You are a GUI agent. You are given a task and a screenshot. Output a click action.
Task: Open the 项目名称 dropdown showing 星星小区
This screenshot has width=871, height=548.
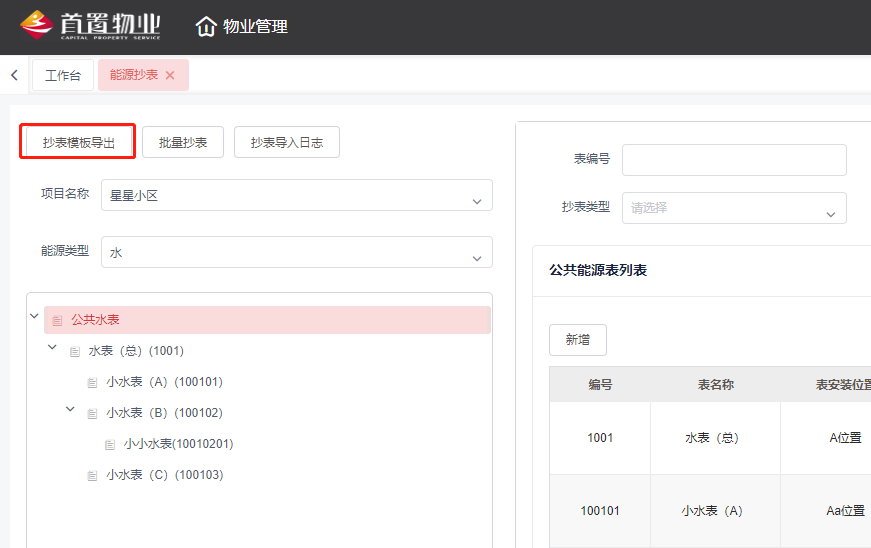pyautogui.click(x=297, y=195)
